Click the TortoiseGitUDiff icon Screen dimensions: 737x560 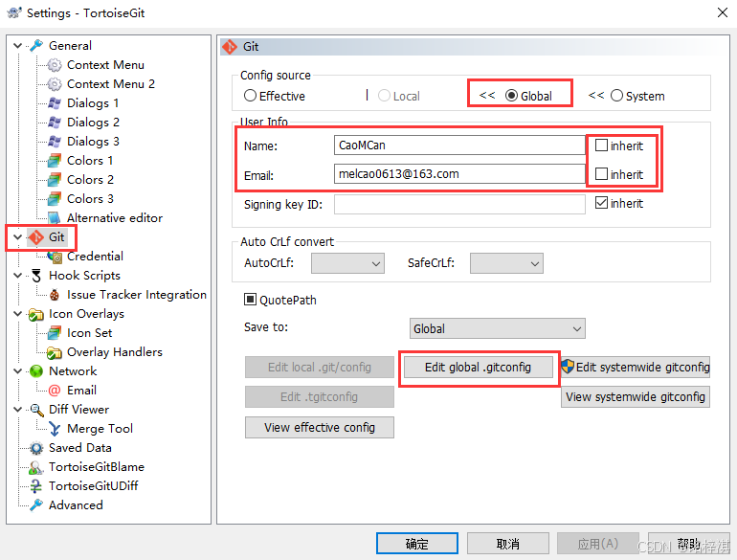click(x=36, y=486)
